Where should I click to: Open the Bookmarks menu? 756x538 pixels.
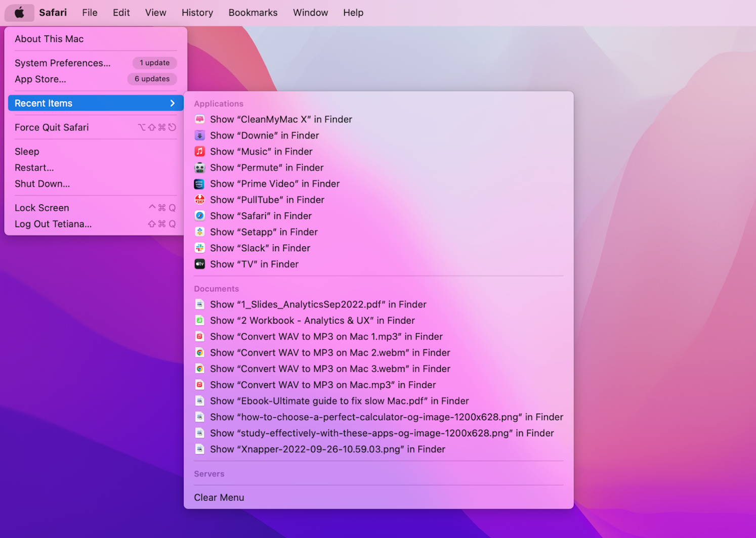click(x=253, y=13)
